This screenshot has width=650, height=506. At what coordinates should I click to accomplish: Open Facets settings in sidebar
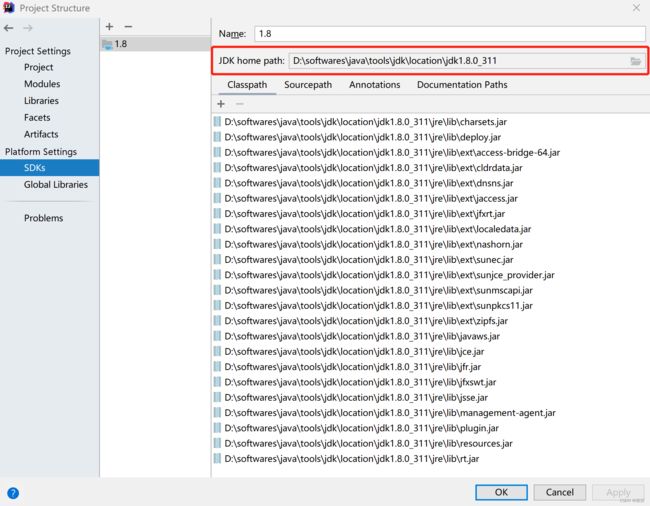(37, 118)
